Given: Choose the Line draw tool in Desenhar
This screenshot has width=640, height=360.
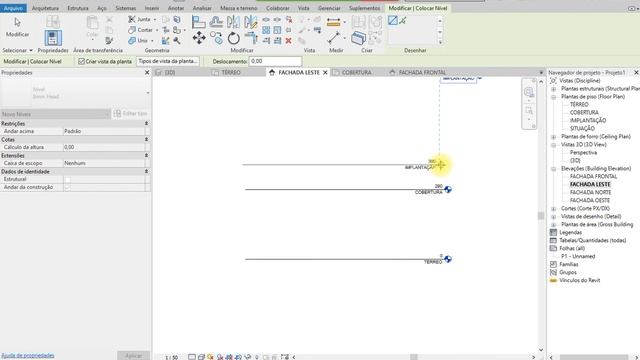Looking at the screenshot, I should click(x=393, y=20).
